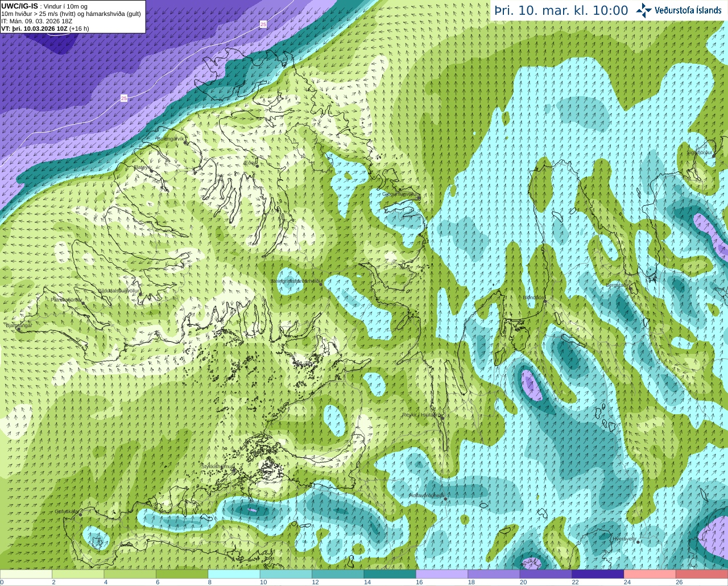Click the 18–20 m/s purple legend swatch
The image size is (728, 586).
(494, 574)
